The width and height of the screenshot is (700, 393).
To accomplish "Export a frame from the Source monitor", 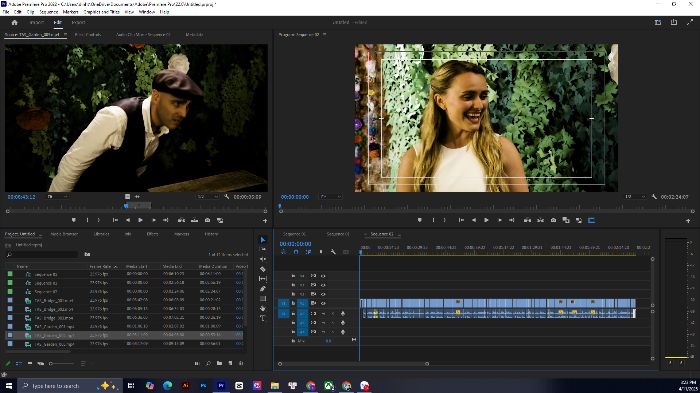I will (208, 220).
